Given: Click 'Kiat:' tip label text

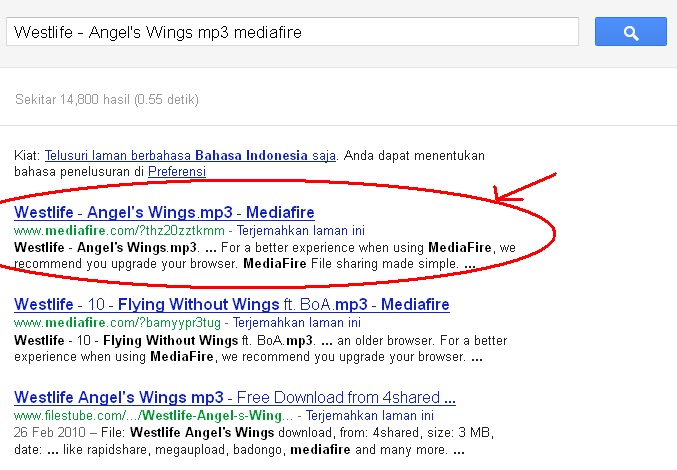Looking at the screenshot, I should pyautogui.click(x=27, y=155).
